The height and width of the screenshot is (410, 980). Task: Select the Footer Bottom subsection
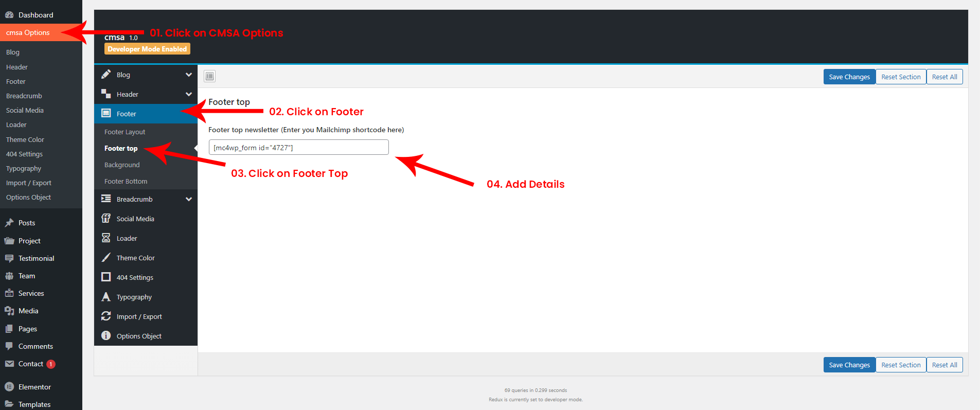pos(126,182)
